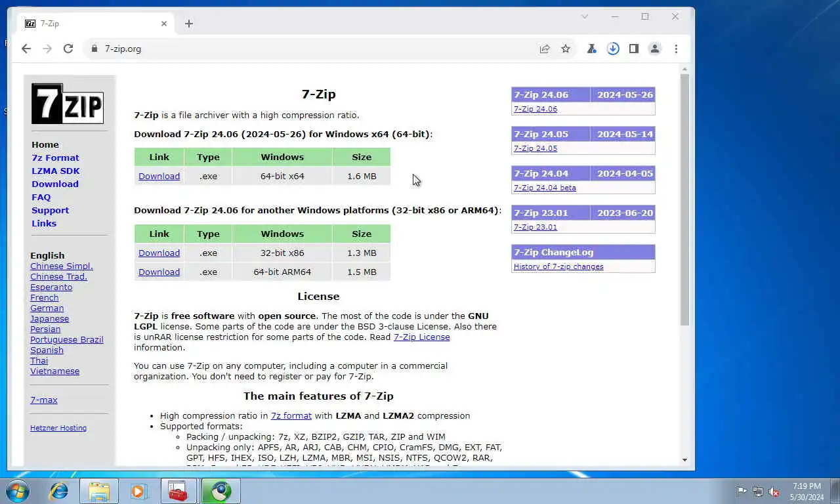Toggle the browser side panel icon
The height and width of the screenshot is (504, 840).
pyautogui.click(x=634, y=49)
